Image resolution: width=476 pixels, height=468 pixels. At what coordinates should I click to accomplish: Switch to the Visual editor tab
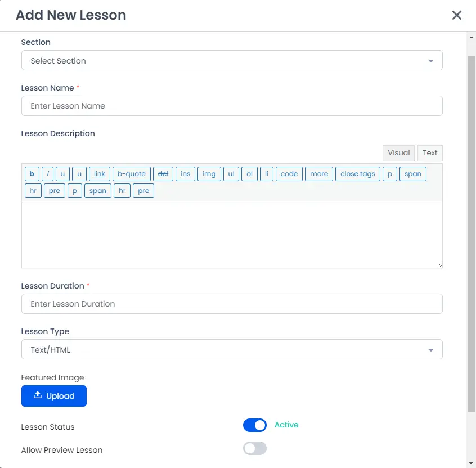coord(398,153)
